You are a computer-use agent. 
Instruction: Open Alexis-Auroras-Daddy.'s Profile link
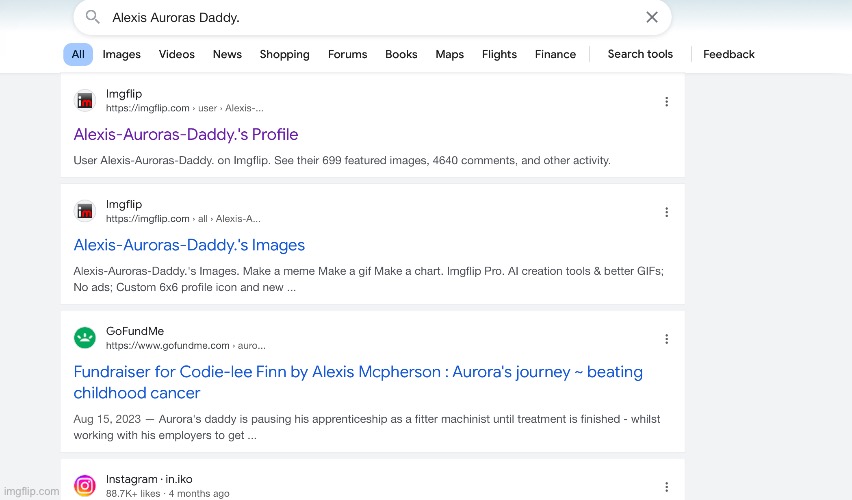[x=186, y=134]
